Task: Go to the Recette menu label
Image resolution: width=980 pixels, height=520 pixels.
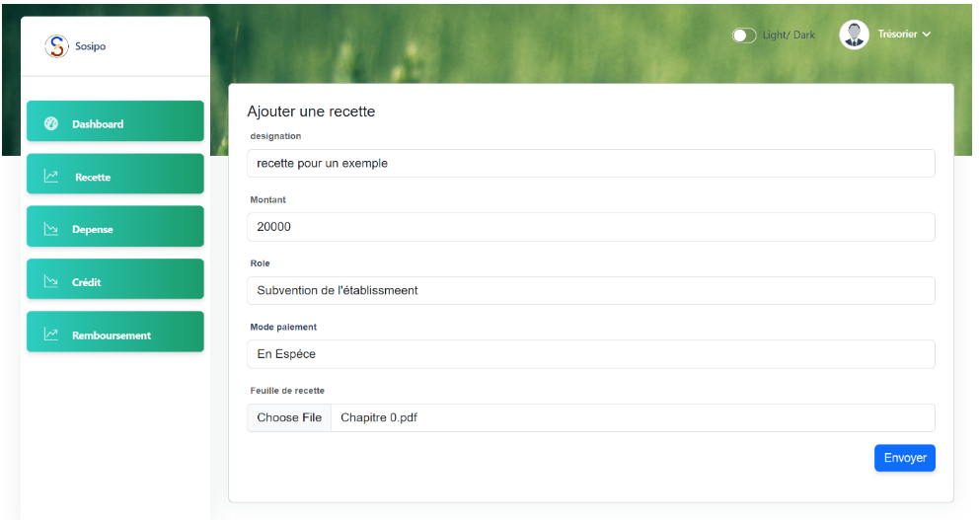Action: tap(93, 177)
